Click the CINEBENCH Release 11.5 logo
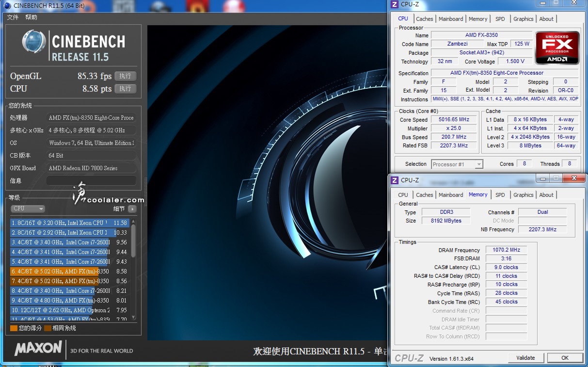 [74, 46]
